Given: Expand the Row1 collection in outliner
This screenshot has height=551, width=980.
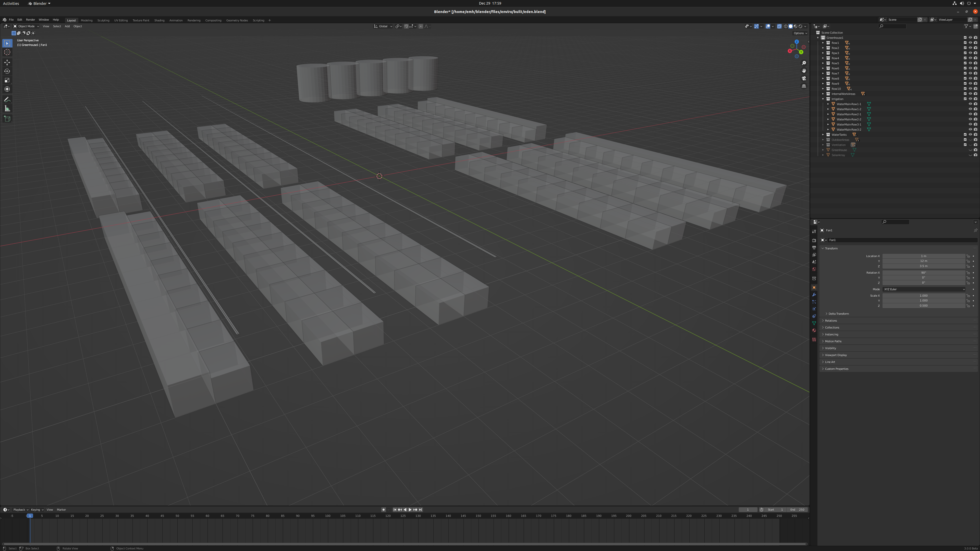Looking at the screenshot, I should coord(823,43).
